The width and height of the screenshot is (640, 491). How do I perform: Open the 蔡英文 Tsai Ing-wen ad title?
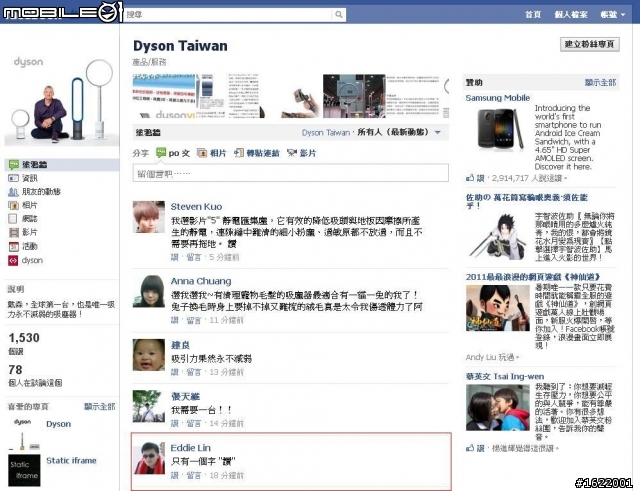tap(505, 376)
